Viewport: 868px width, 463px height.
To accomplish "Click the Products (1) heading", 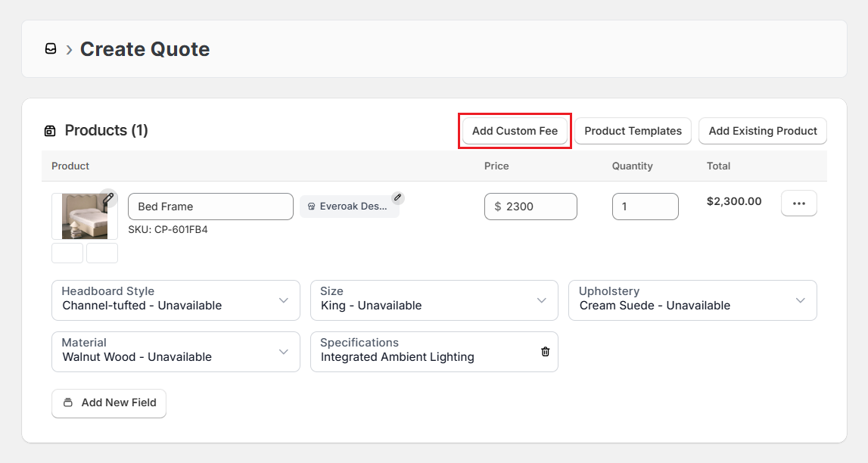I will point(106,131).
